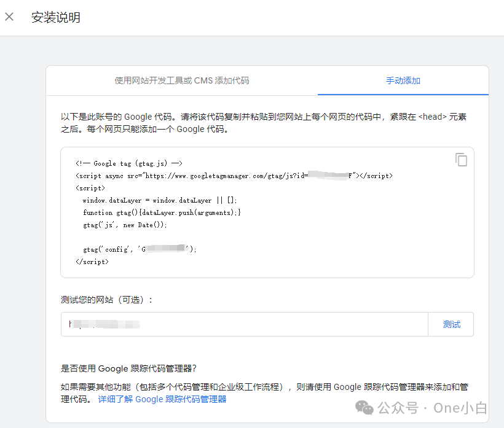The height and width of the screenshot is (428, 504).
Task: Click the googletagmanager script src line
Action: 234,176
